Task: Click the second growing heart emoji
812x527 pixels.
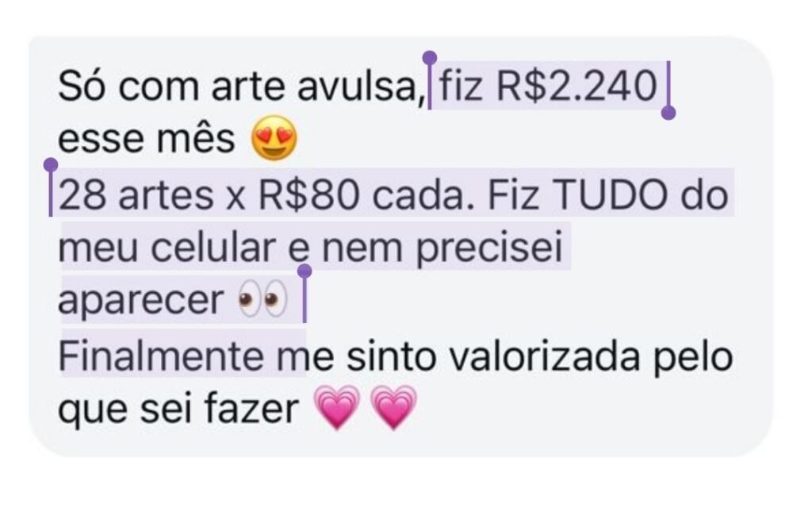Action: [394, 408]
